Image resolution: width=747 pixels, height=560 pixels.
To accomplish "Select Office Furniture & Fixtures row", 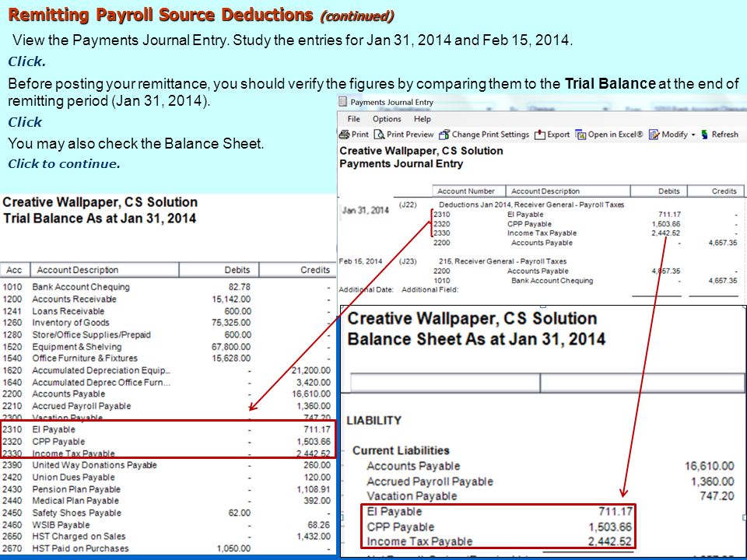I will [167, 358].
